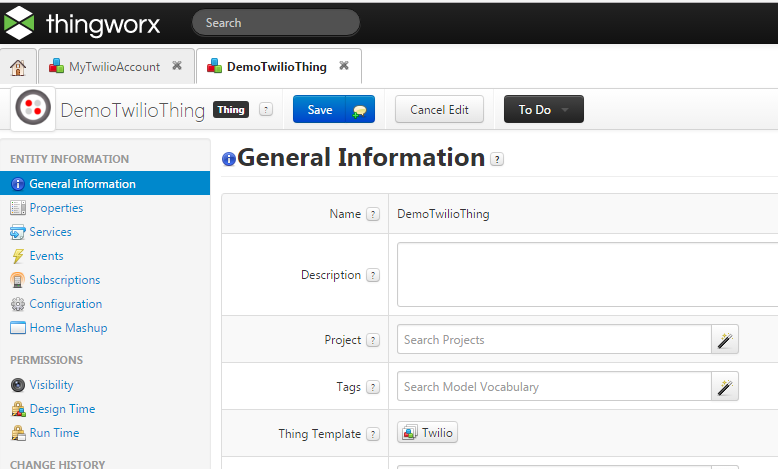Open the Configuration section
Screen dimensions: 778x469
pos(65,303)
